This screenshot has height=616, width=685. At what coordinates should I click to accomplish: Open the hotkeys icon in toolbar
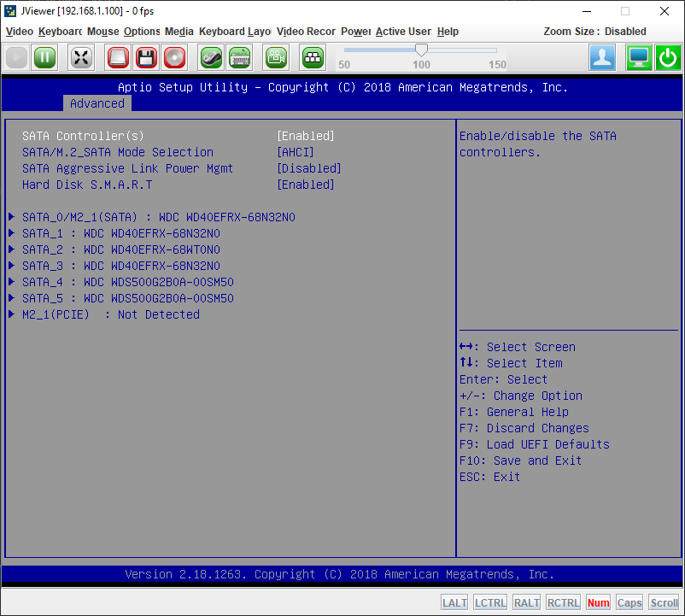[313, 57]
